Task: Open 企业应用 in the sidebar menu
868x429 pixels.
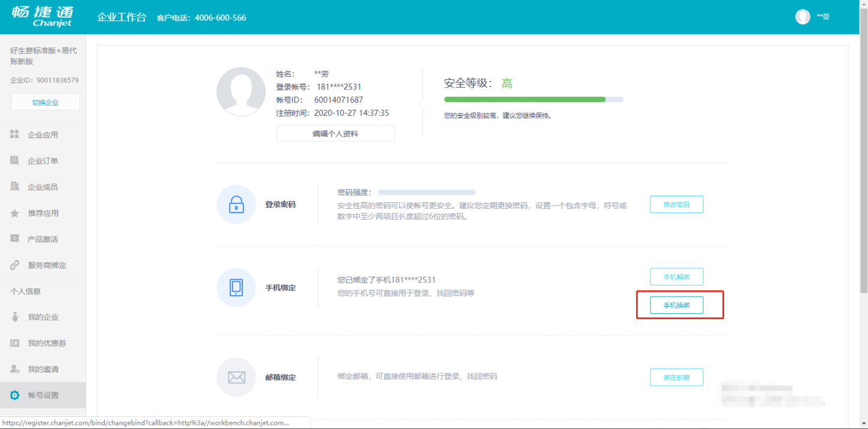Action: tap(43, 135)
